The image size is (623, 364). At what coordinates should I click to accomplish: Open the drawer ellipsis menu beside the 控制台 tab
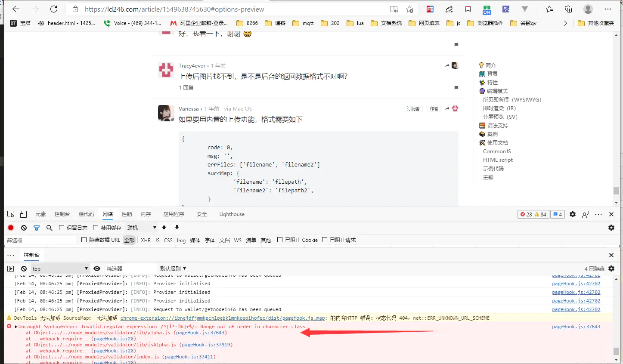pyautogui.click(x=11, y=255)
